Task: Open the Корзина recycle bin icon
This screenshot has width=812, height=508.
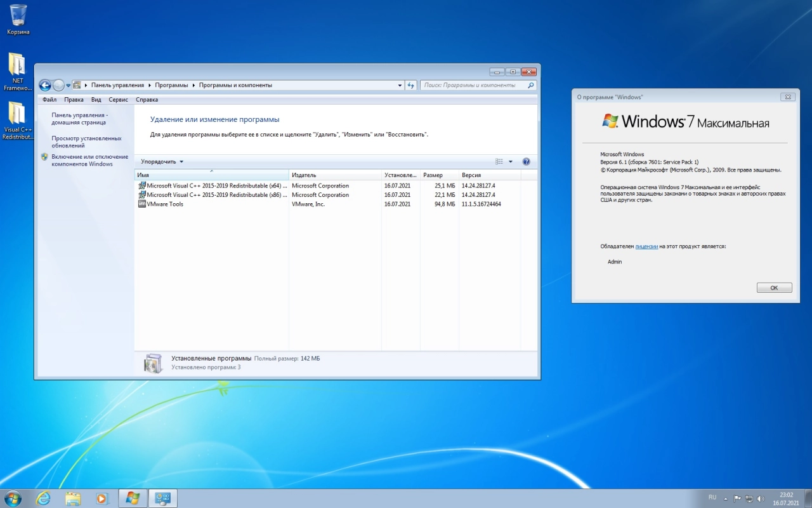Action: [18, 19]
